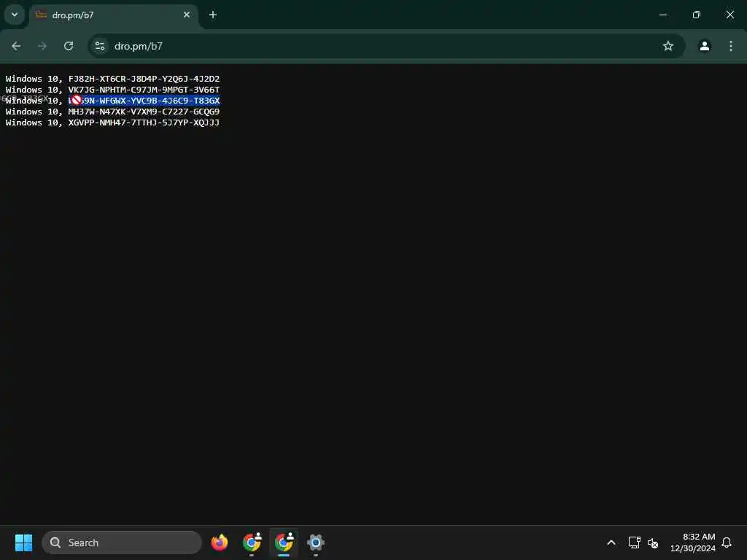Open the network status tray icon
The width and height of the screenshot is (747, 560).
(634, 542)
